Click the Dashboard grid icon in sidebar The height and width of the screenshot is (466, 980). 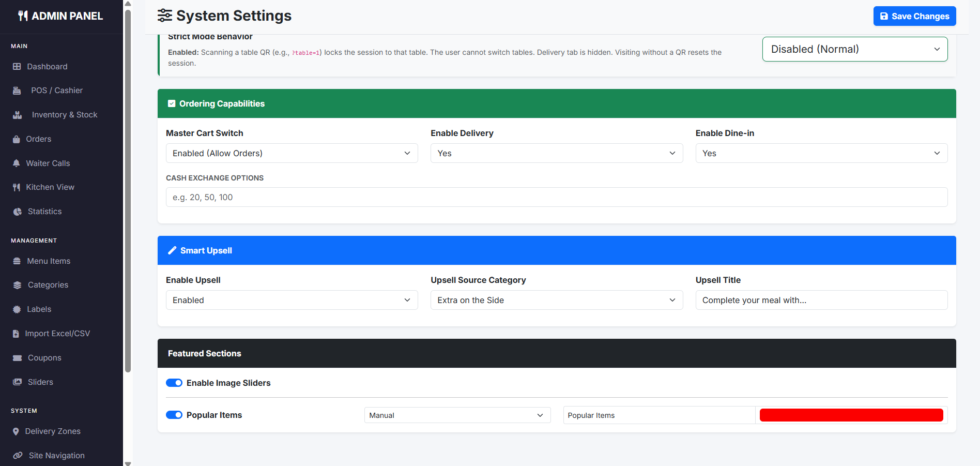[x=17, y=67]
